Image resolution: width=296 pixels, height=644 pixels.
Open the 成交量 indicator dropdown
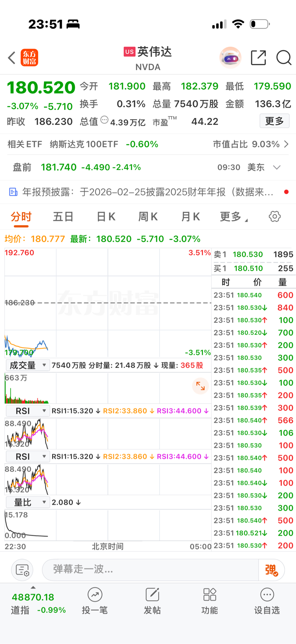click(28, 365)
